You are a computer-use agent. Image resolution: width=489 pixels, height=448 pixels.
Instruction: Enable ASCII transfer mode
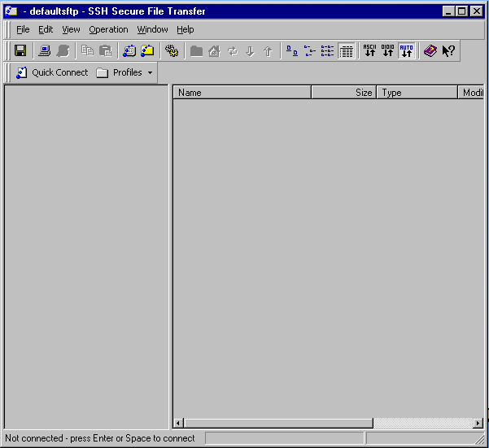point(369,50)
